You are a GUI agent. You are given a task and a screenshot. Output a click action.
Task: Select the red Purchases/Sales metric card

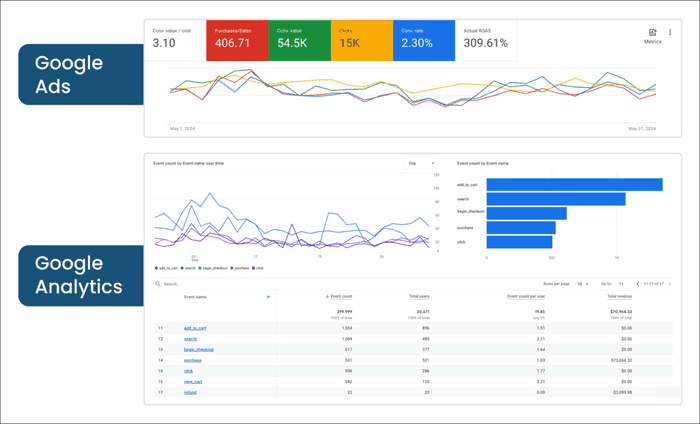[237, 39]
